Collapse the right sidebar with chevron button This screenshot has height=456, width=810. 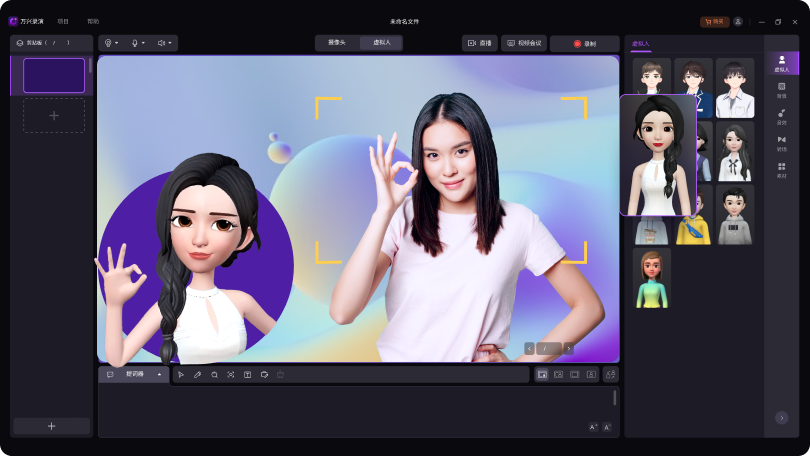(x=782, y=418)
